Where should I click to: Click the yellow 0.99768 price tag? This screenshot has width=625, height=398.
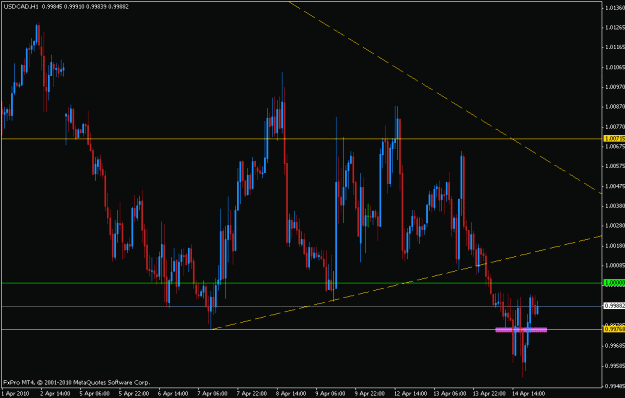pyautogui.click(x=615, y=329)
